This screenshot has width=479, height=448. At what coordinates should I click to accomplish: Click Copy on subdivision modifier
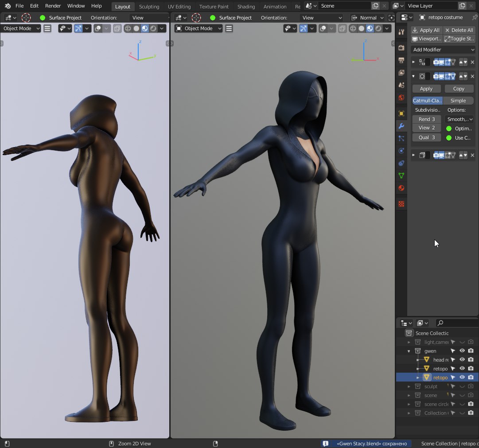coord(459,89)
